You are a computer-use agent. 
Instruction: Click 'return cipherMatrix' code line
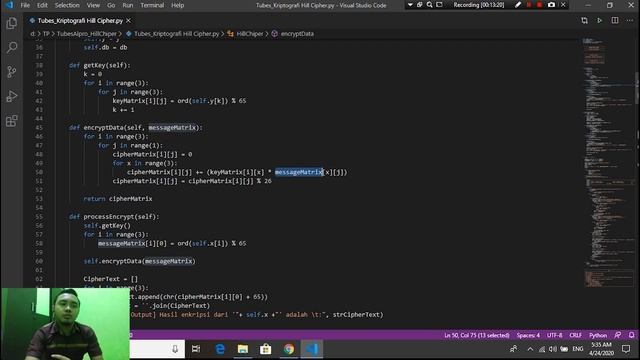click(x=118, y=199)
